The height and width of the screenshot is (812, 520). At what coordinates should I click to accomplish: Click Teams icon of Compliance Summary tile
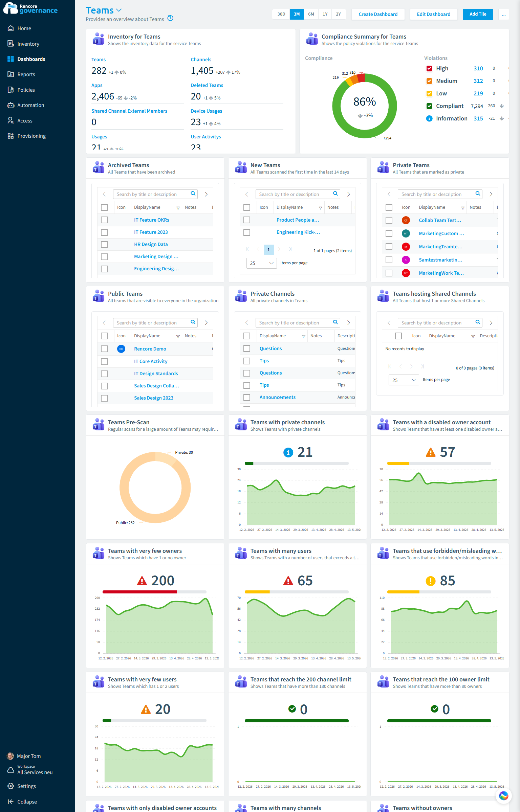click(312, 39)
